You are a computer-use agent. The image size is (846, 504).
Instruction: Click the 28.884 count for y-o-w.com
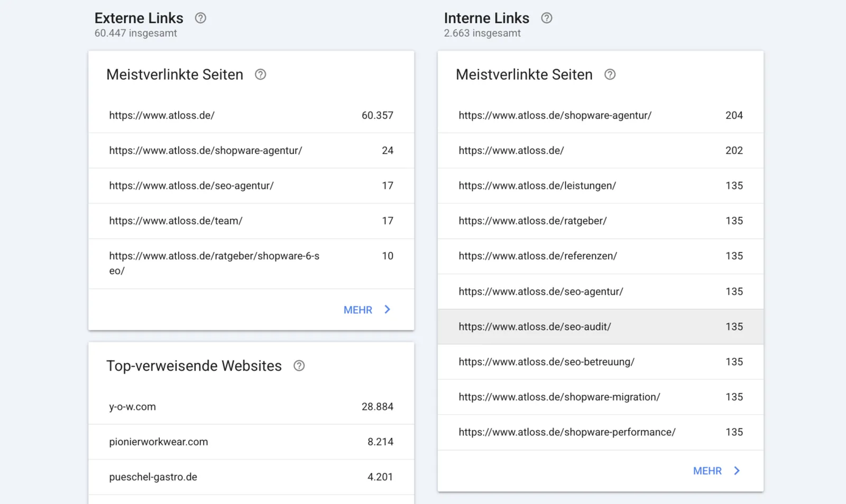pos(378,407)
